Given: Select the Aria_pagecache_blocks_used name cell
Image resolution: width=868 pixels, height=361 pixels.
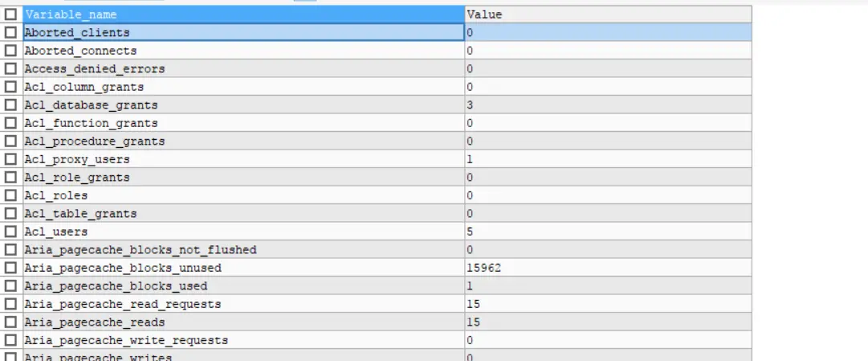Looking at the screenshot, I should click(x=243, y=285).
